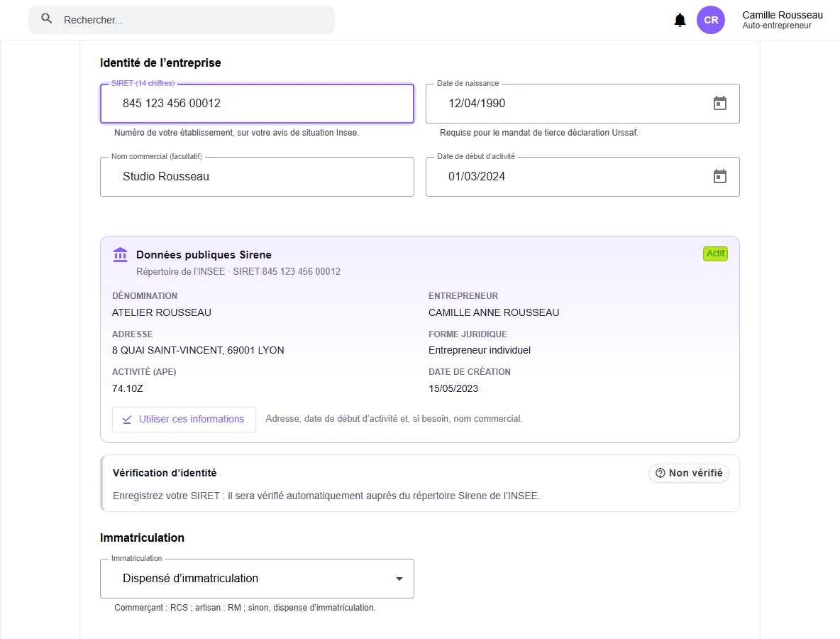Select the Données publiques Sirene title
This screenshot has width=840, height=639.
pos(204,255)
